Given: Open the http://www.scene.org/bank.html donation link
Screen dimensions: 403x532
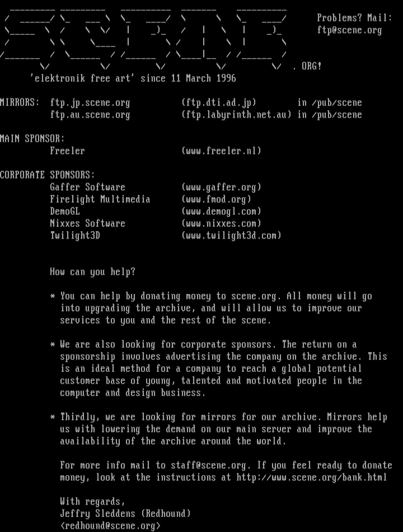Looking at the screenshot, I should pos(312,477).
